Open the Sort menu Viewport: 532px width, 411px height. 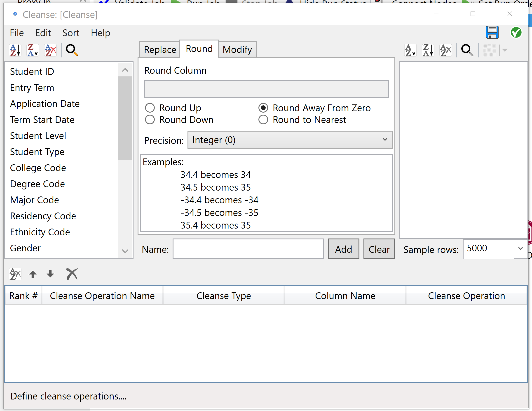(x=71, y=33)
